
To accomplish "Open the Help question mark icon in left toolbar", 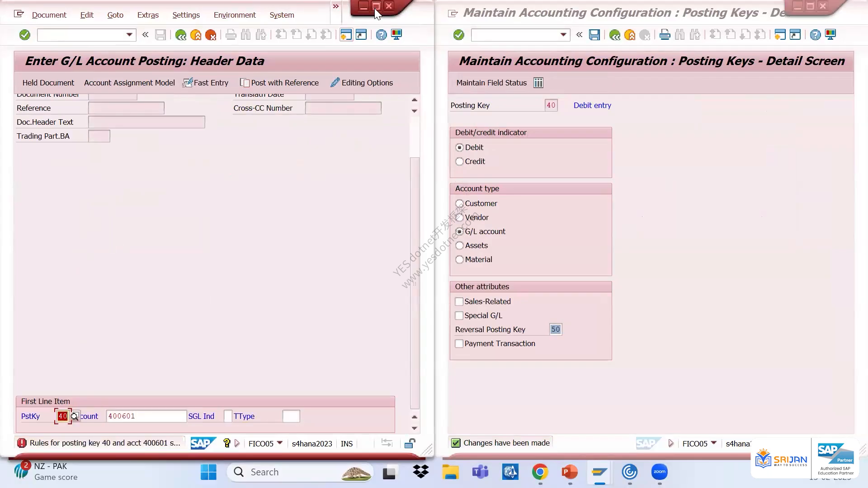I will pyautogui.click(x=381, y=35).
